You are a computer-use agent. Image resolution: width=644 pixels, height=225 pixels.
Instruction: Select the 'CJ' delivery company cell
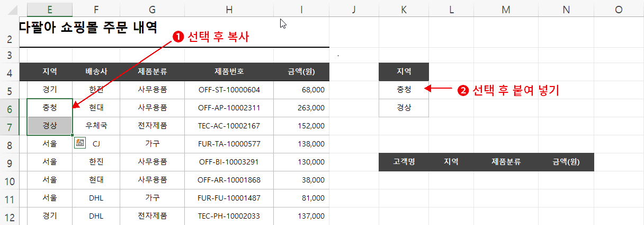tap(96, 144)
